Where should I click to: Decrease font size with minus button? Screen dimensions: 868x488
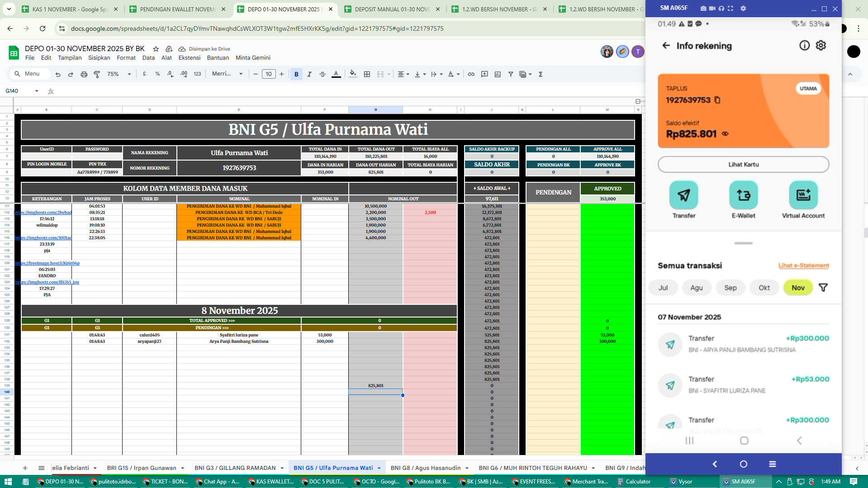point(256,74)
